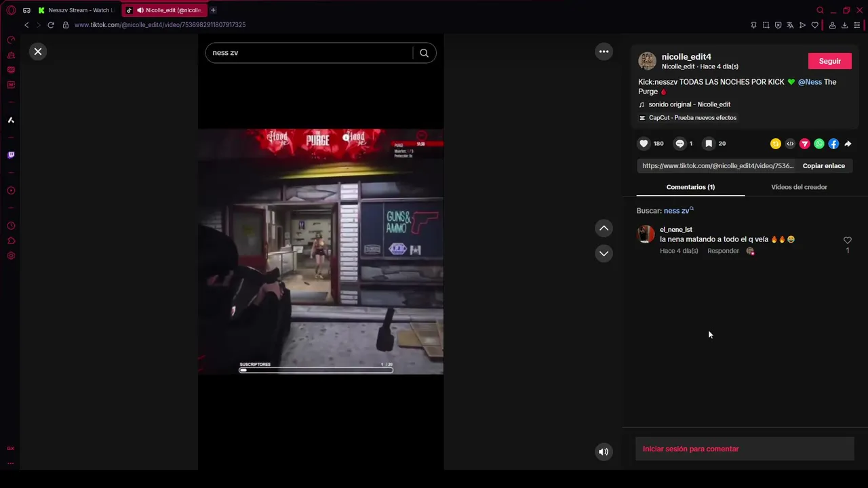Go back in browser history
The width and height of the screenshot is (868, 488).
pyautogui.click(x=26, y=25)
